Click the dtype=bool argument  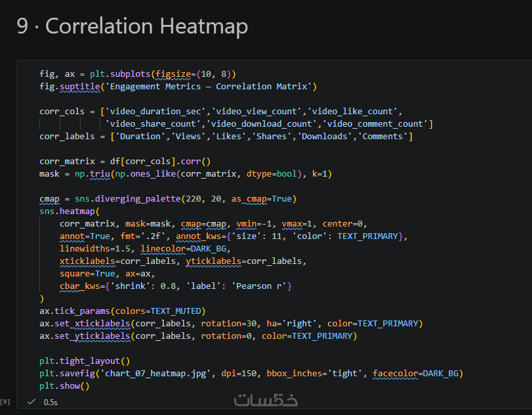[272, 174]
